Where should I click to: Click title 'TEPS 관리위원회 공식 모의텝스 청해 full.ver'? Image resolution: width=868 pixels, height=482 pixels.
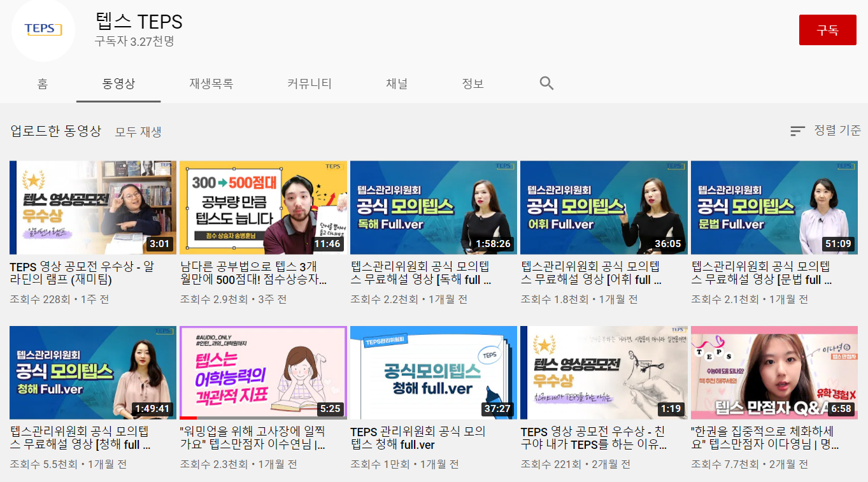click(418, 438)
